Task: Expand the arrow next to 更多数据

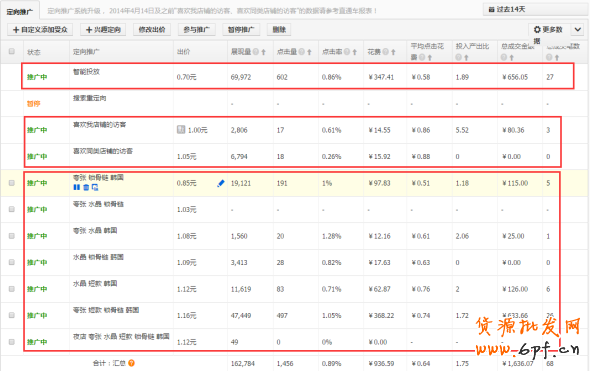Action: [x=578, y=30]
